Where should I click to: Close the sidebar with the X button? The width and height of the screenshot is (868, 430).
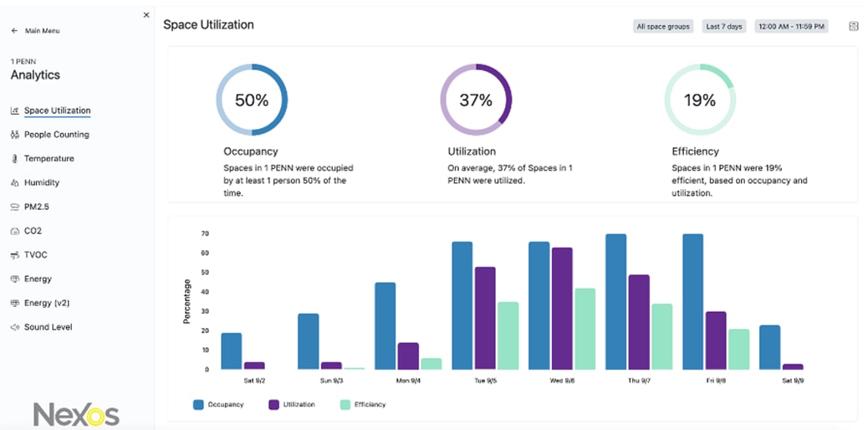[146, 15]
